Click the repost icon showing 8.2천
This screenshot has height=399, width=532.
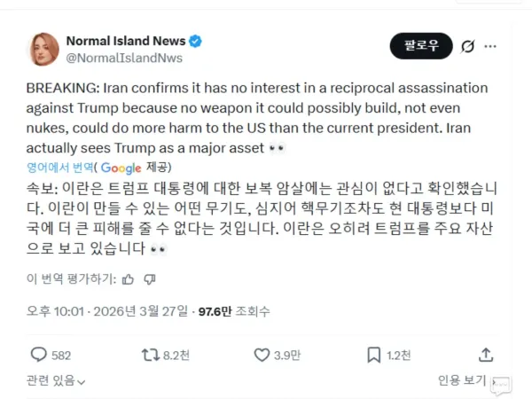(x=151, y=356)
